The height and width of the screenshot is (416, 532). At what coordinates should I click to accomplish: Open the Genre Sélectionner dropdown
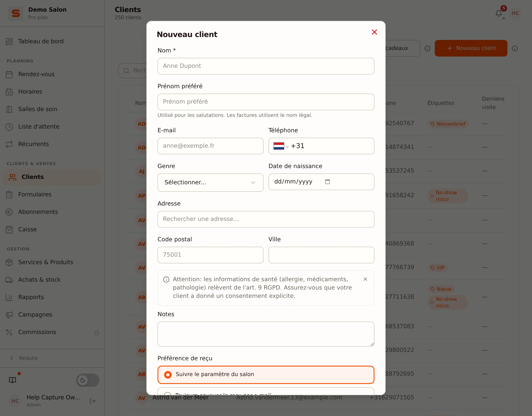(x=211, y=182)
